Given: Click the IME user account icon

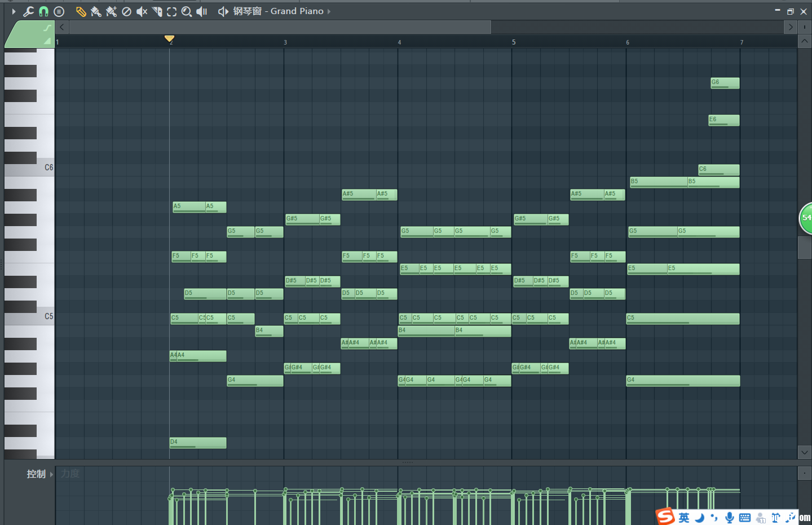Looking at the screenshot, I should [761, 518].
